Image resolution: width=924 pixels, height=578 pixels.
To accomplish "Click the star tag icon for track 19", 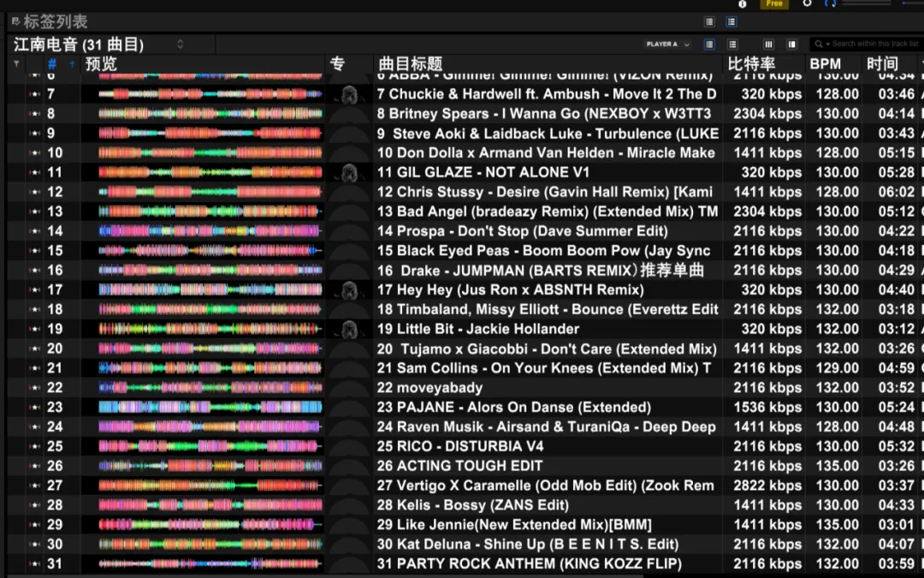I will 35,329.
